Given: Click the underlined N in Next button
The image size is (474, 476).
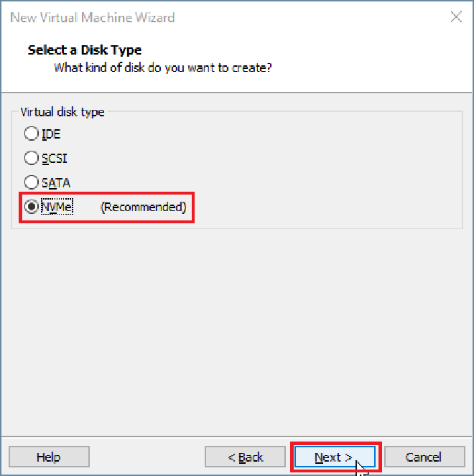Looking at the screenshot, I should (319, 457).
